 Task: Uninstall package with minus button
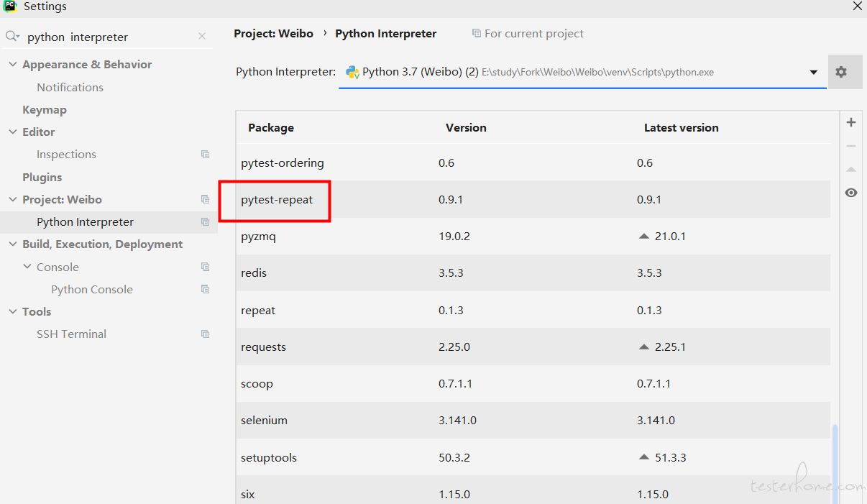click(x=851, y=146)
